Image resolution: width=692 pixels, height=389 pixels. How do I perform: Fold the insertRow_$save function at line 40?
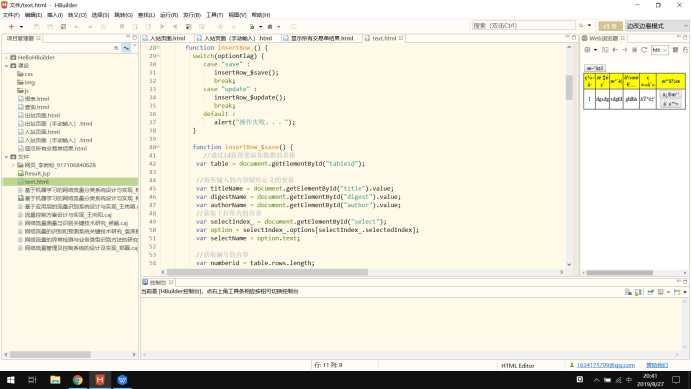pos(159,147)
